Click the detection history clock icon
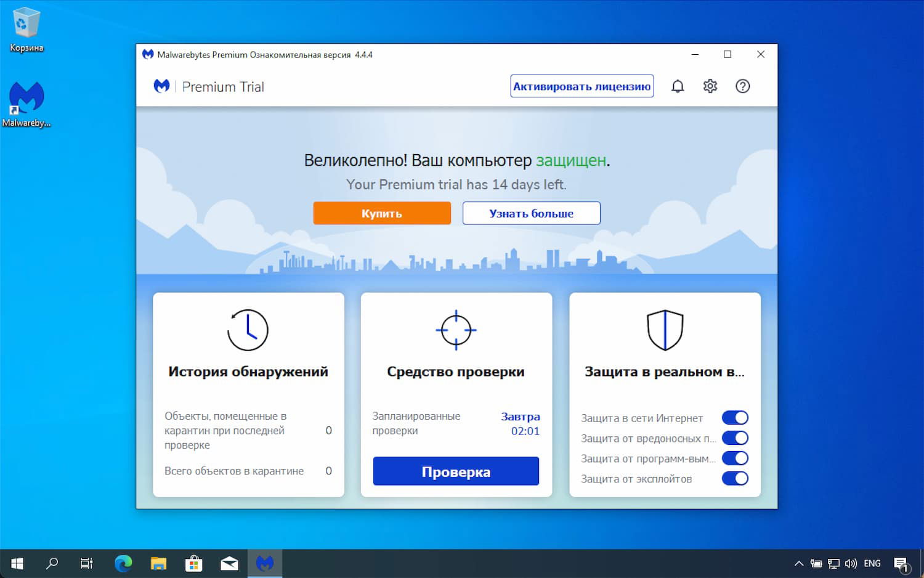The image size is (924, 578). point(248,330)
